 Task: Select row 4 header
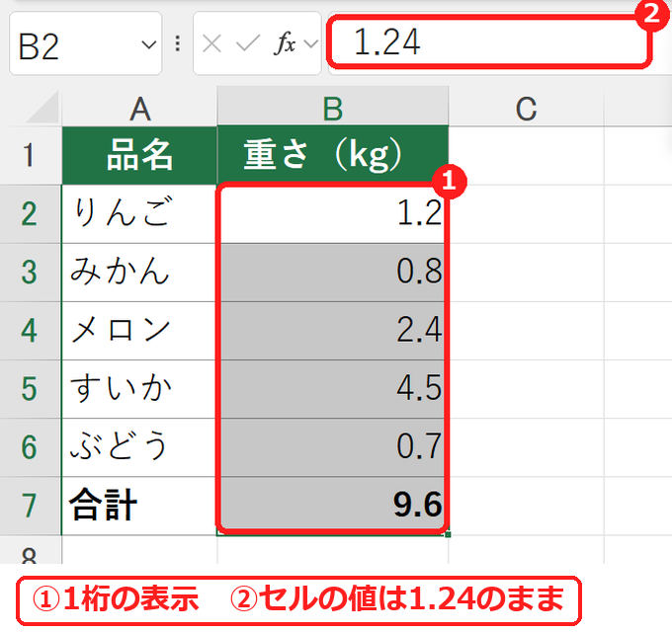click(30, 331)
